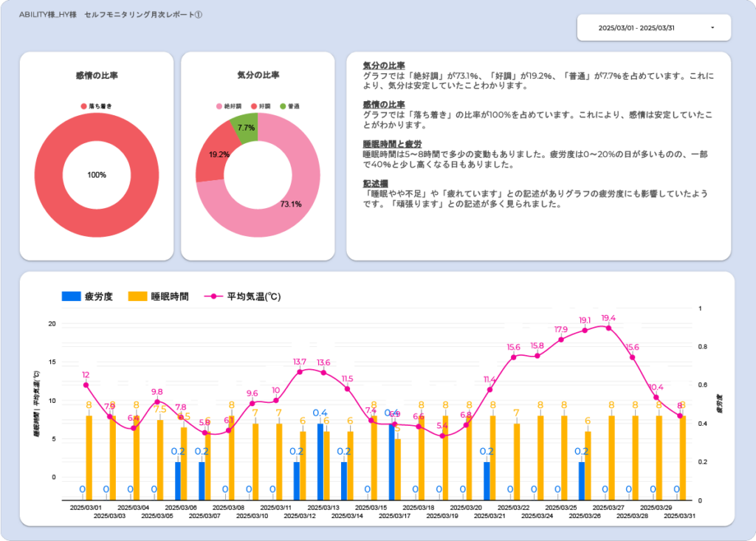Select the 7.7% green donut segment
The width and height of the screenshot is (756, 541).
246,125
